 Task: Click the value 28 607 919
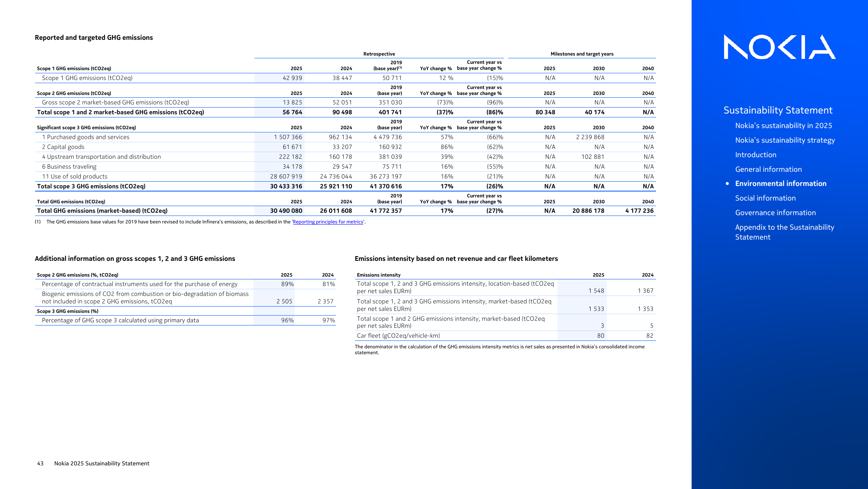[286, 177]
